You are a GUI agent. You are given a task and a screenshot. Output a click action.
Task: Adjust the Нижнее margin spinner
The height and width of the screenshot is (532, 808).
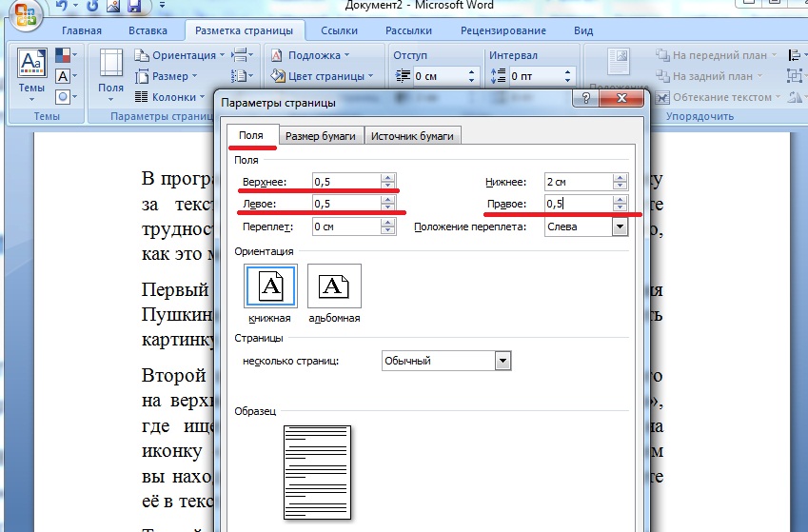click(620, 182)
